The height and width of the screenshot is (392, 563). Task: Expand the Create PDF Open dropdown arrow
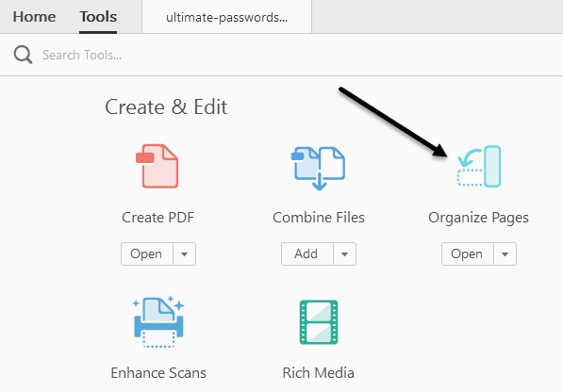pos(185,253)
